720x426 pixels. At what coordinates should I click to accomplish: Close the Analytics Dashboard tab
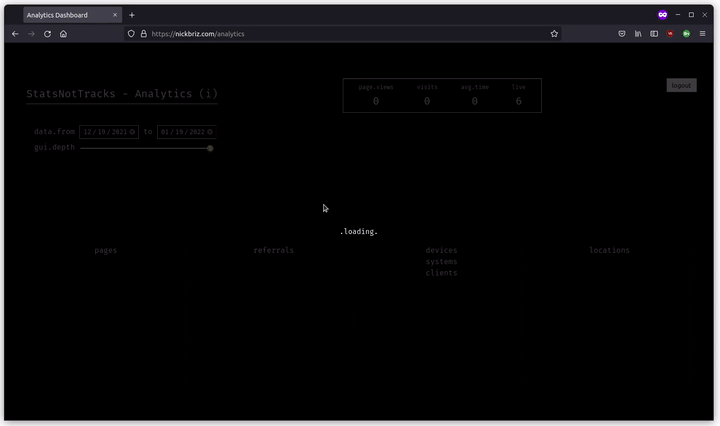click(115, 15)
